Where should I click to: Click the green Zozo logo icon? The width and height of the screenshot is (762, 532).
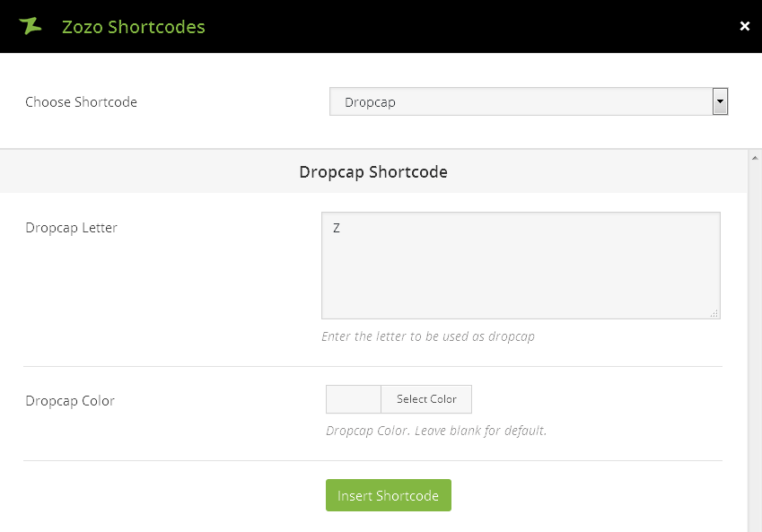click(31, 26)
